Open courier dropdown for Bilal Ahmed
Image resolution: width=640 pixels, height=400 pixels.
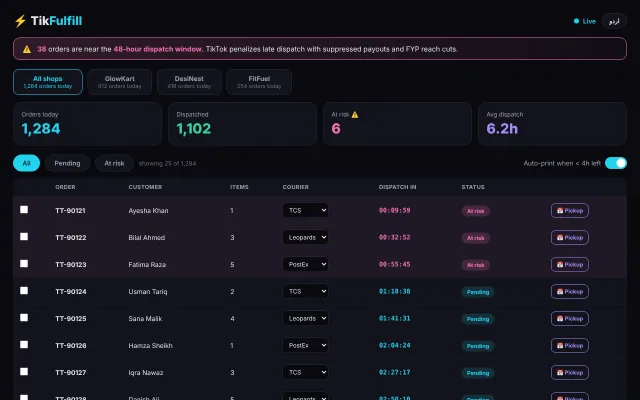coord(305,237)
